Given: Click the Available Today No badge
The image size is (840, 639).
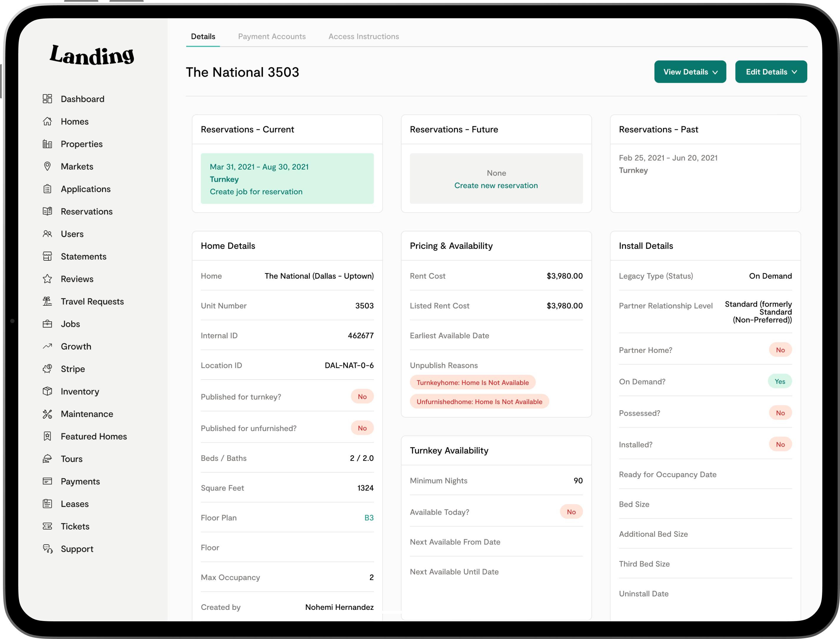Looking at the screenshot, I should coord(571,511).
